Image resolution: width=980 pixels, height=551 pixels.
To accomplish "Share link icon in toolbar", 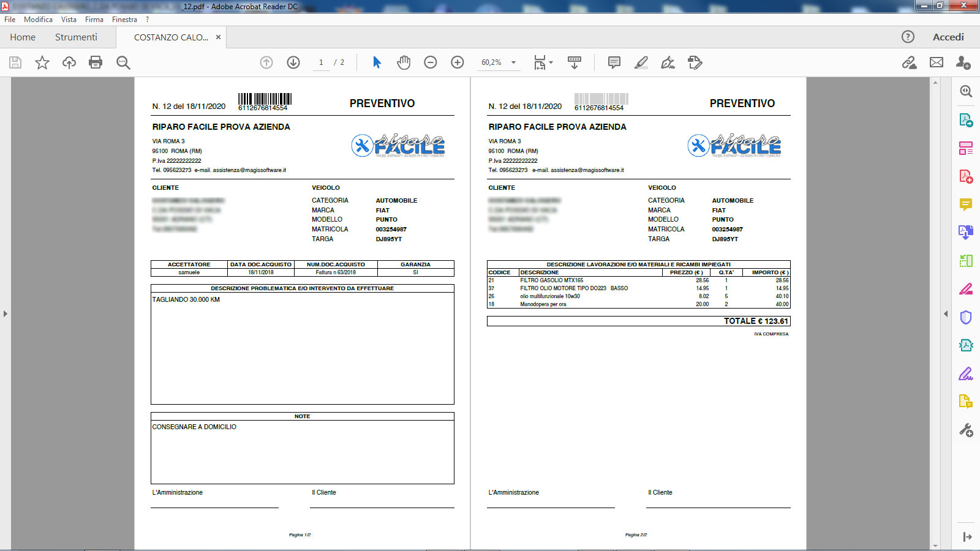I will pyautogui.click(x=910, y=62).
